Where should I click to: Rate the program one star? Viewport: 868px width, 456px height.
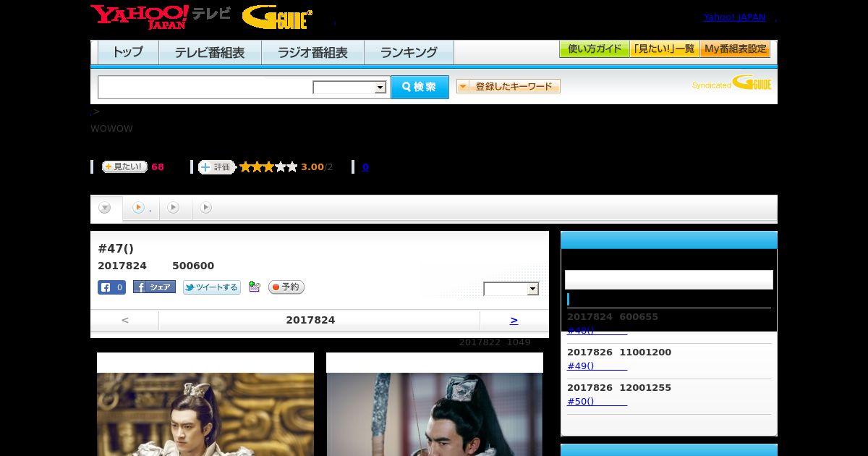tap(245, 167)
